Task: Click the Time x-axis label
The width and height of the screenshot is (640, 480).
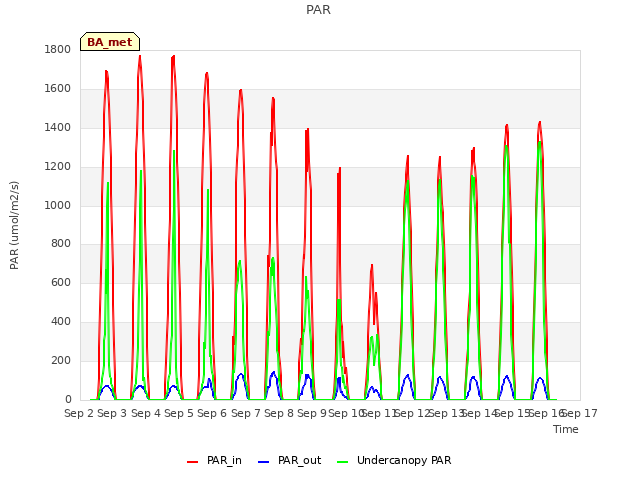Action: pos(566,429)
